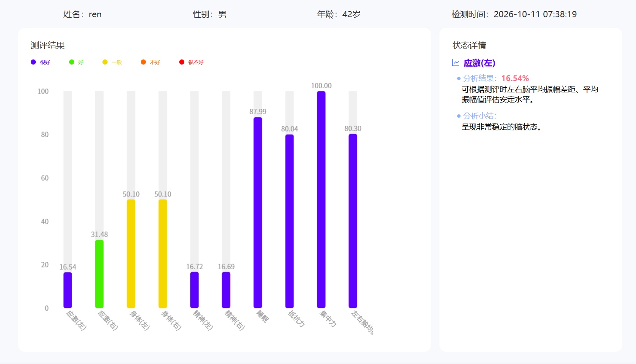The height and width of the screenshot is (364, 636).
Task: Click the 应激(左) status detail heading
Action: 480,63
